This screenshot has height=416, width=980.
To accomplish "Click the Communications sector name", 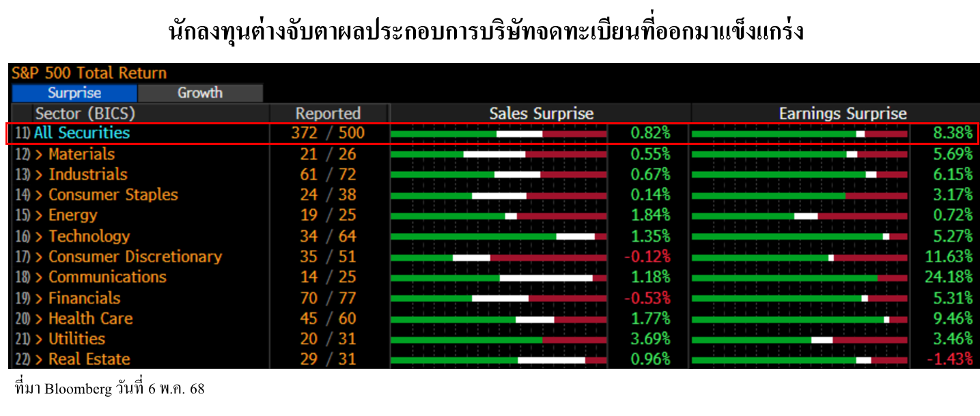I will [107, 277].
